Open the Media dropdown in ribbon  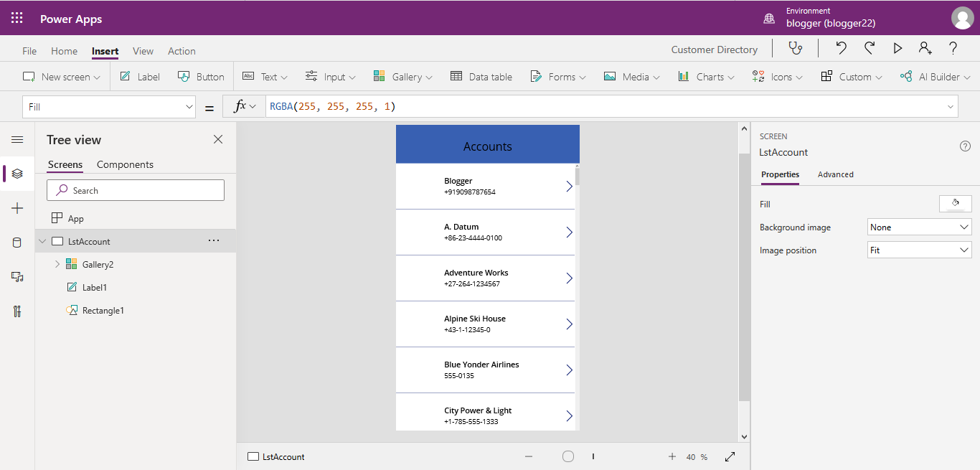point(632,77)
